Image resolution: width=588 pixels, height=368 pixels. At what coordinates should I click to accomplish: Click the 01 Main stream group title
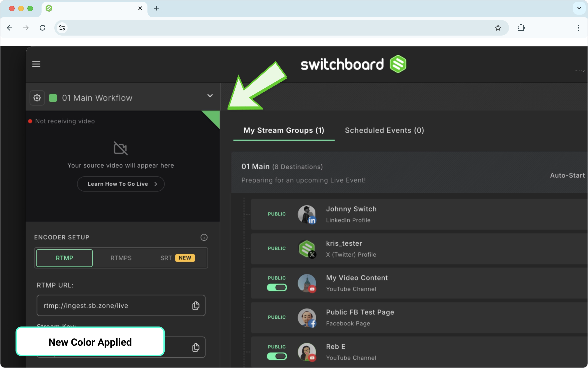tap(255, 166)
